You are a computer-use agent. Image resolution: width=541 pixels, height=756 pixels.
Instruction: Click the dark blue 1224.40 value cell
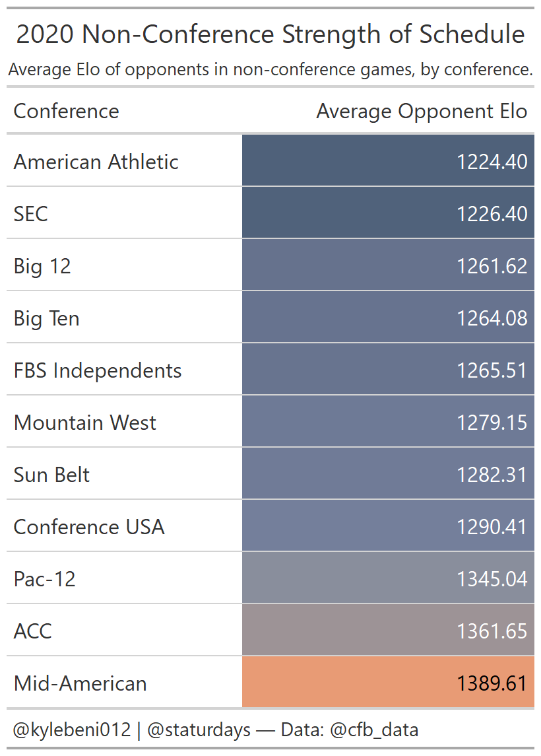[388, 160]
